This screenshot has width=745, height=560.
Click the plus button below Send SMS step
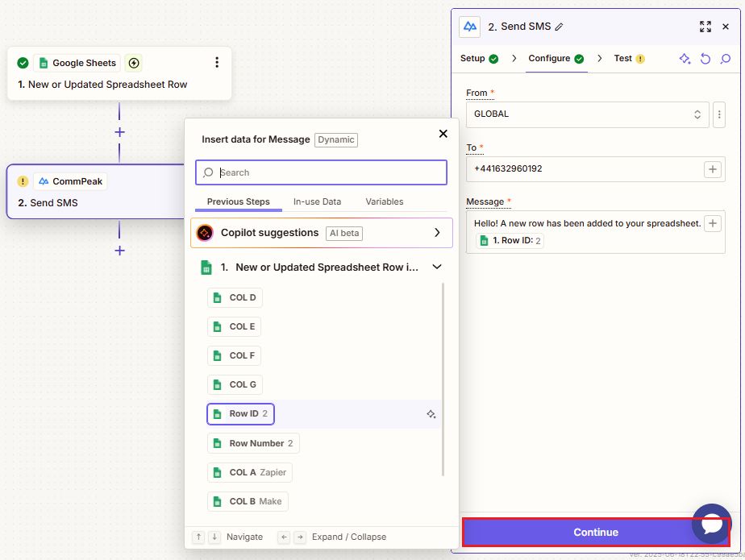[x=119, y=251]
